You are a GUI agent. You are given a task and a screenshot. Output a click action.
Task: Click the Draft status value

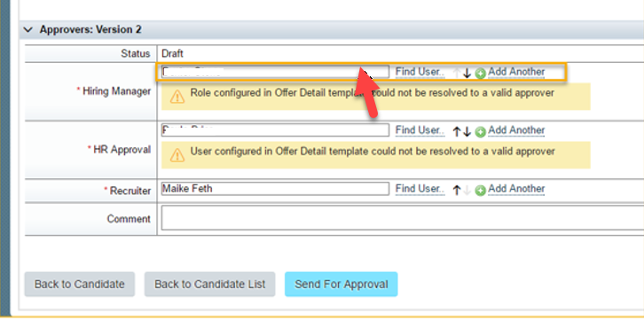coord(172,54)
